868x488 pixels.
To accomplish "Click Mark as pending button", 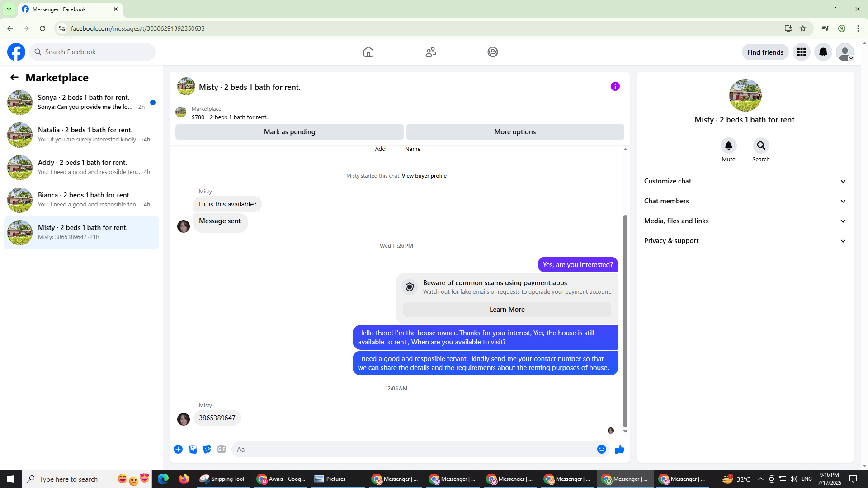I will point(289,132).
